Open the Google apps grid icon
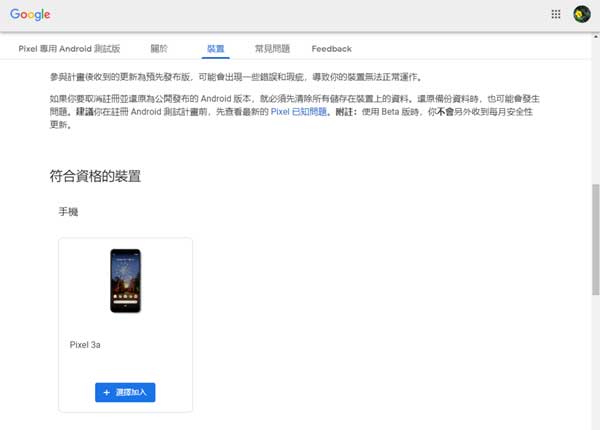 click(x=556, y=14)
